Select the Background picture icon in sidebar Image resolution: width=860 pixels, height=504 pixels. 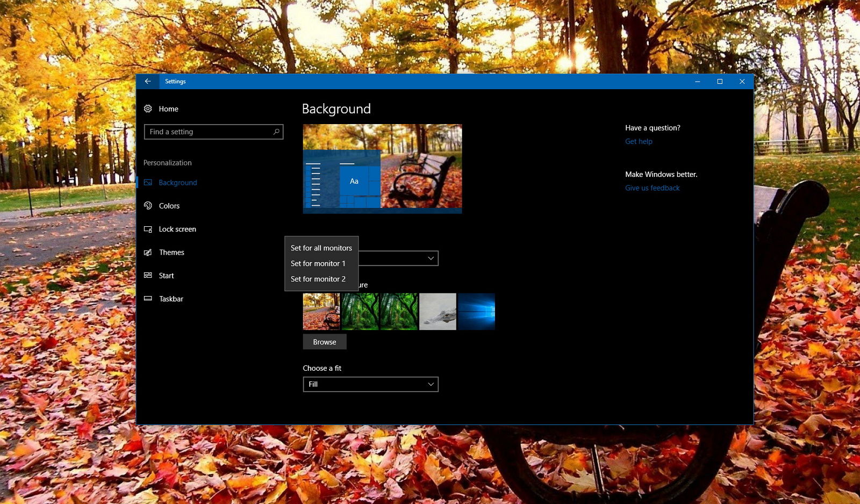pos(148,183)
